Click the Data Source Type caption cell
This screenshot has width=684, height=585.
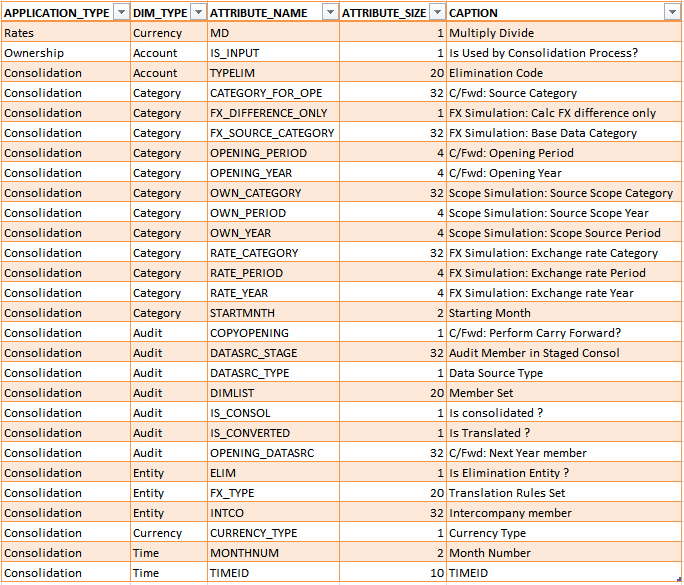click(563, 373)
